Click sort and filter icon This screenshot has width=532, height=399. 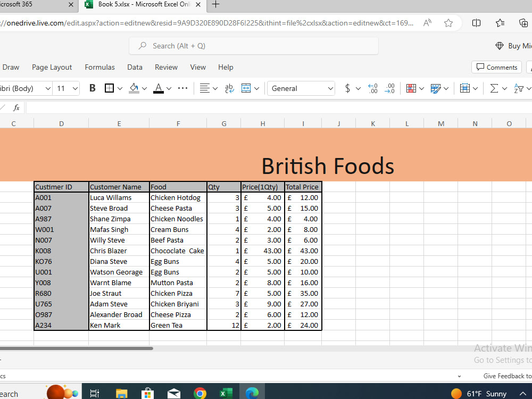[x=519, y=88]
